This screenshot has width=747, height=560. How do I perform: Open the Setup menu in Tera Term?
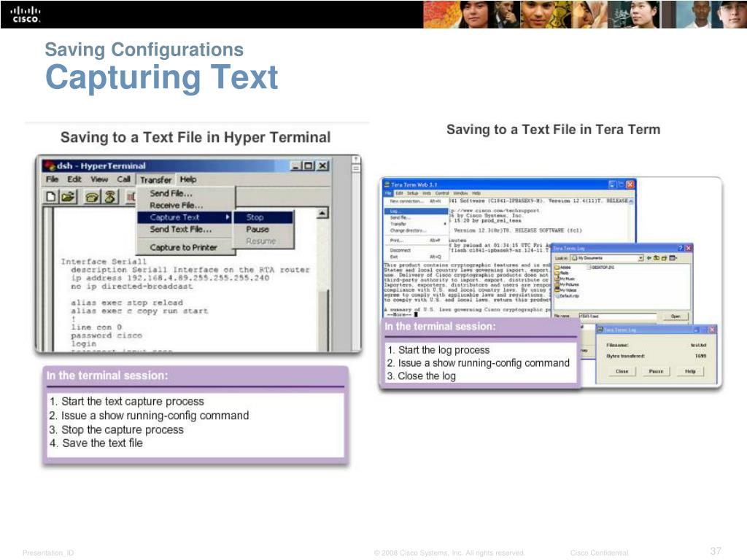tap(413, 193)
